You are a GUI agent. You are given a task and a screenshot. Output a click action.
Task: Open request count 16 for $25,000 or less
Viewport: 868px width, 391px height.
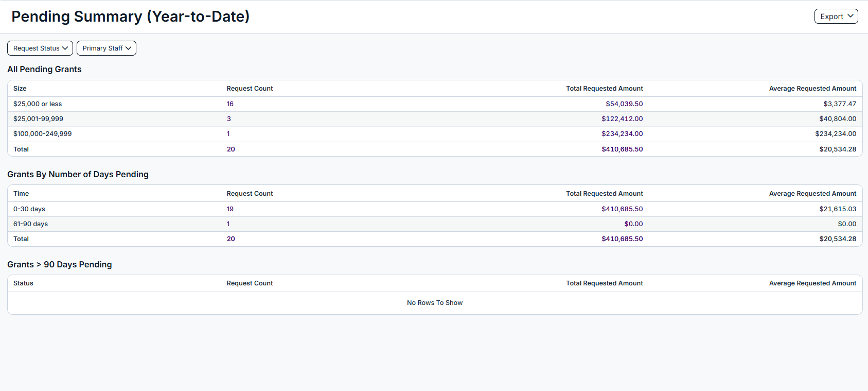pos(230,104)
